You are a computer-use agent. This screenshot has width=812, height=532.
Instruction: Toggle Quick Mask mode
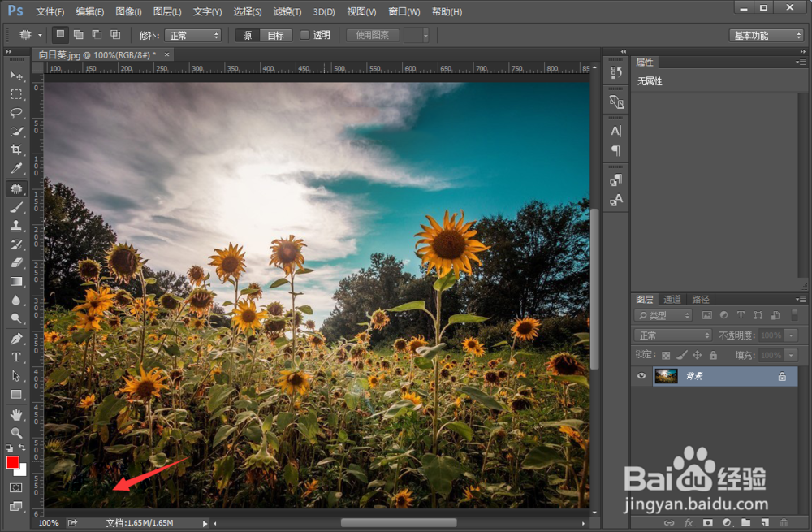point(16,488)
